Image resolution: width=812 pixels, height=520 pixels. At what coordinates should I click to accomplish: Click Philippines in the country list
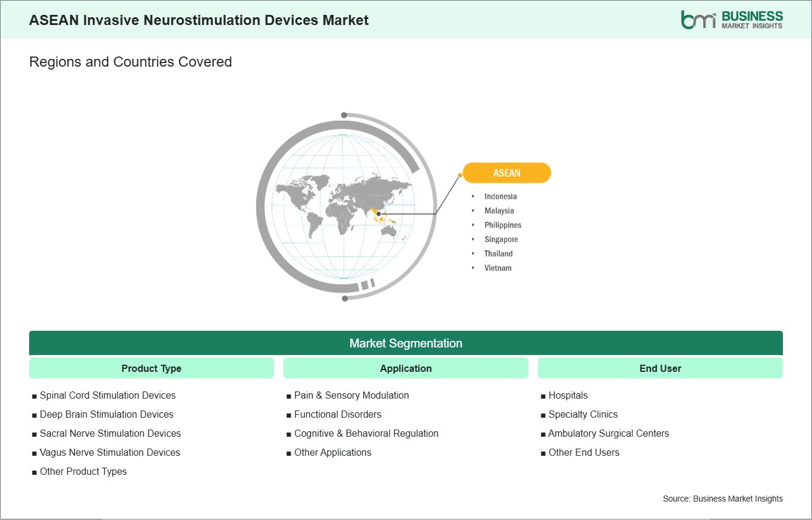point(503,225)
